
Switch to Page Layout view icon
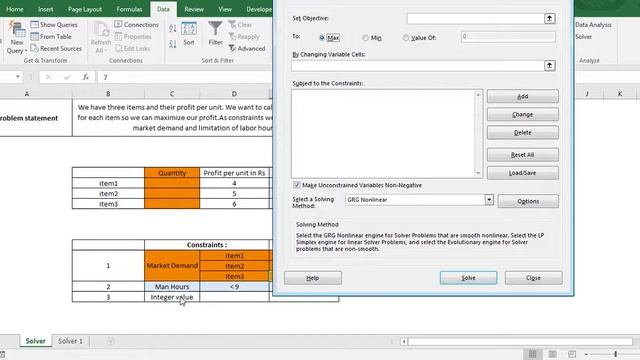(x=552, y=354)
